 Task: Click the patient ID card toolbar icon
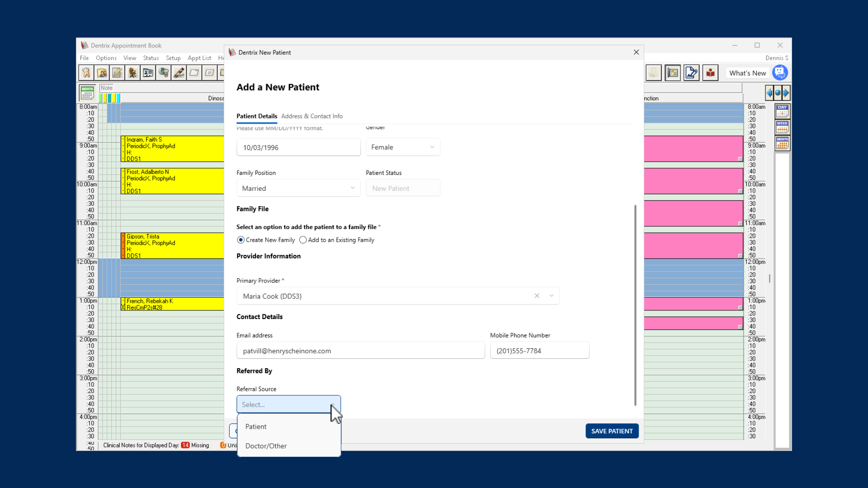click(x=148, y=73)
